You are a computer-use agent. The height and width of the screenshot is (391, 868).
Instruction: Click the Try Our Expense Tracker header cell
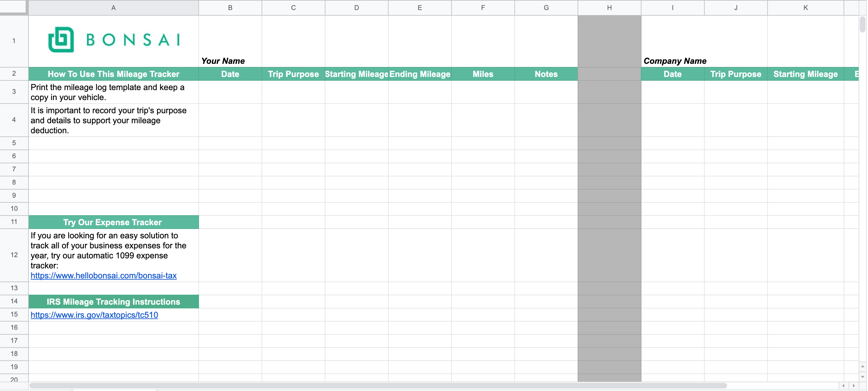pyautogui.click(x=113, y=222)
